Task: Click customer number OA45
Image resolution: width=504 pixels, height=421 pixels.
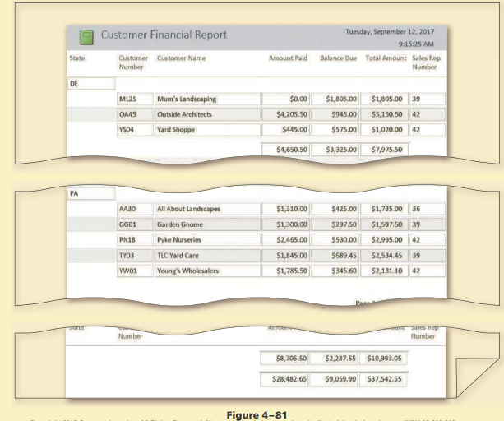Action: tap(135, 114)
